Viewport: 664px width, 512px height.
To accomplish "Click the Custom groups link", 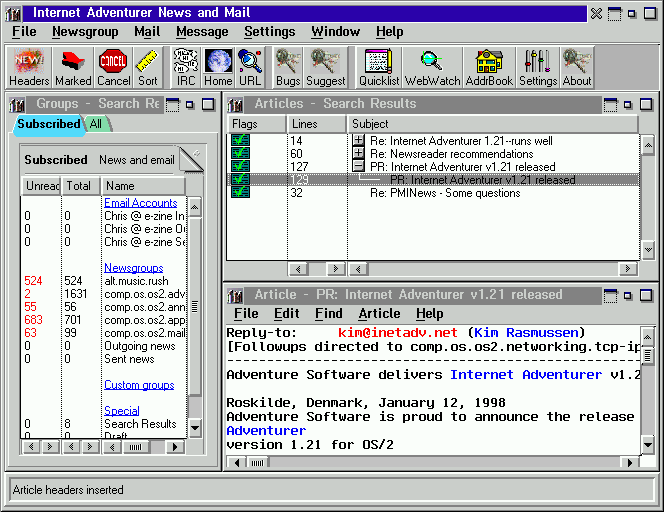I will coord(139,385).
